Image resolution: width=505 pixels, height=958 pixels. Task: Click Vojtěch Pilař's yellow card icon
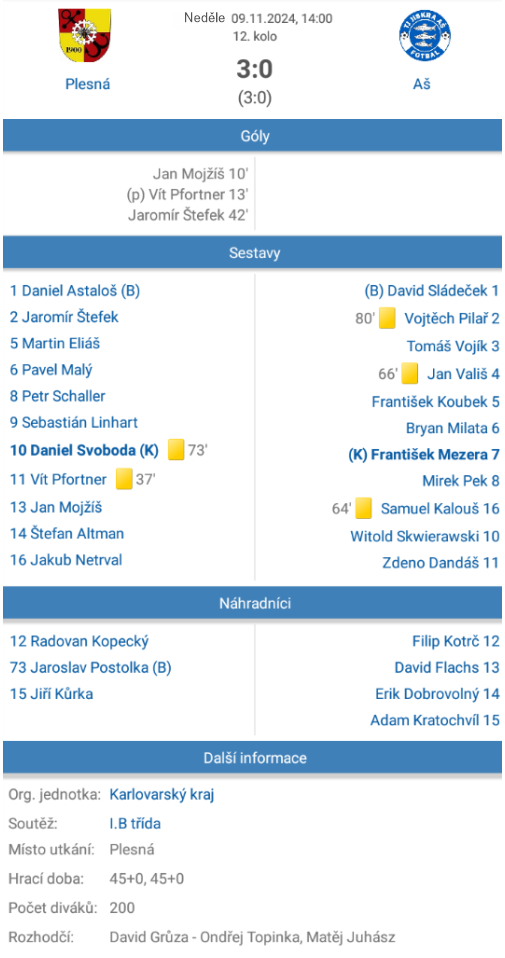(x=387, y=318)
